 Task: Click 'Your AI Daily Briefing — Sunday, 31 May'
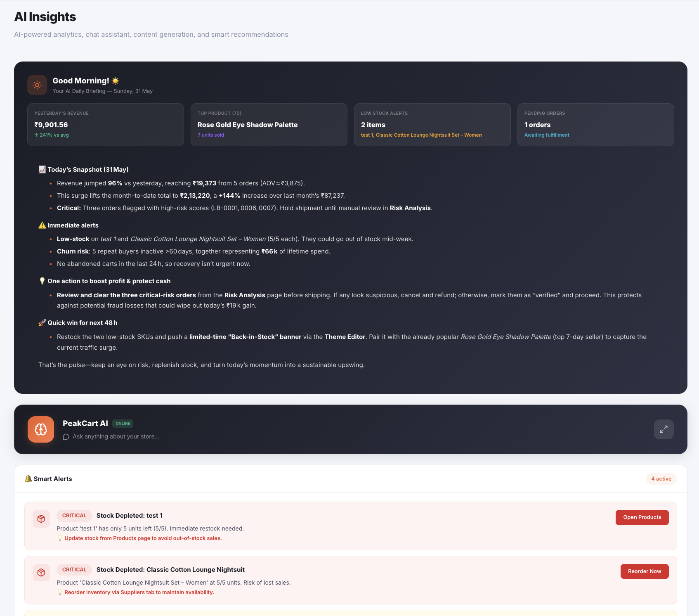(103, 91)
